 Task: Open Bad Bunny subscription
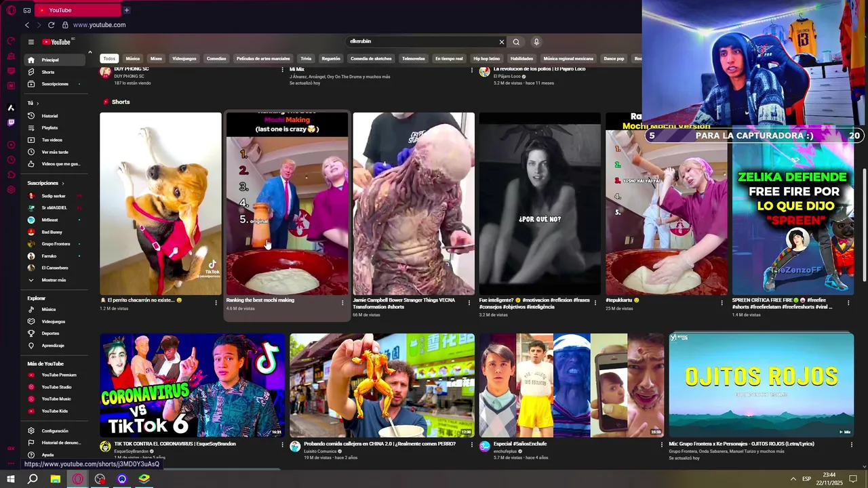(x=54, y=232)
